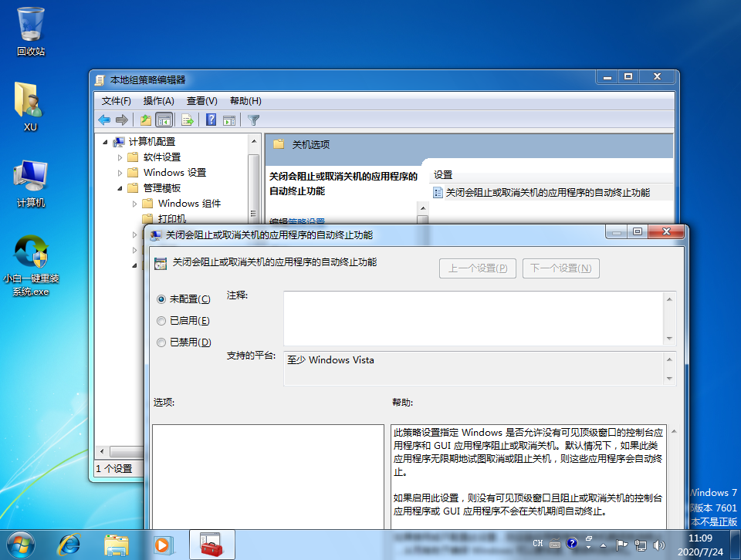Image resolution: width=741 pixels, height=560 pixels.
Task: Click the red toolbox taskbar button
Action: (x=211, y=545)
